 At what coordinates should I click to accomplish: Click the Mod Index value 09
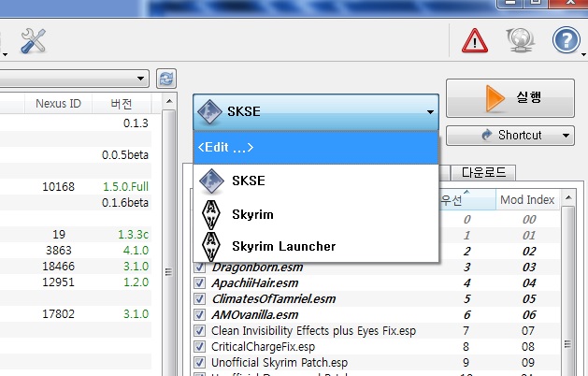coord(527,363)
